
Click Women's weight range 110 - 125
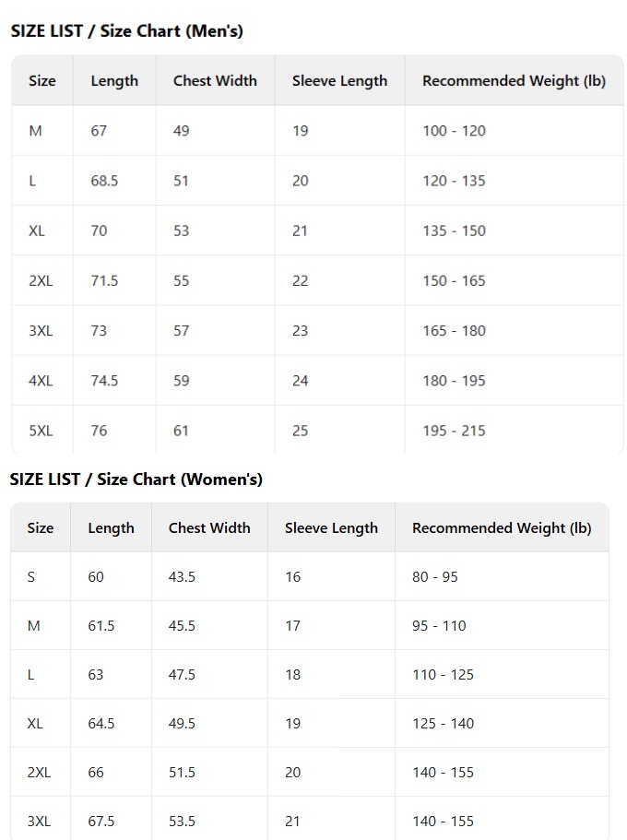(x=443, y=675)
